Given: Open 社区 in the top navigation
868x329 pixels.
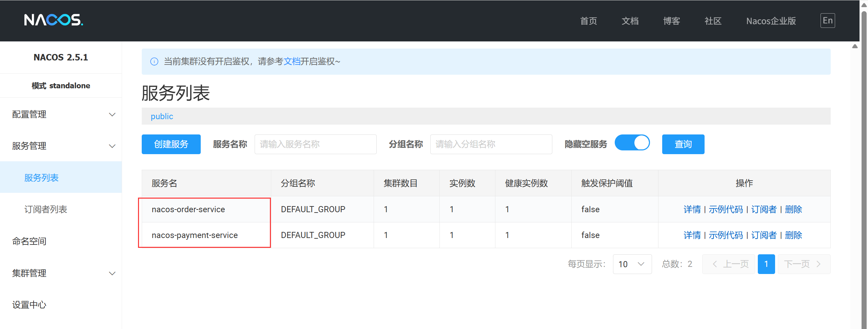Looking at the screenshot, I should coord(713,21).
